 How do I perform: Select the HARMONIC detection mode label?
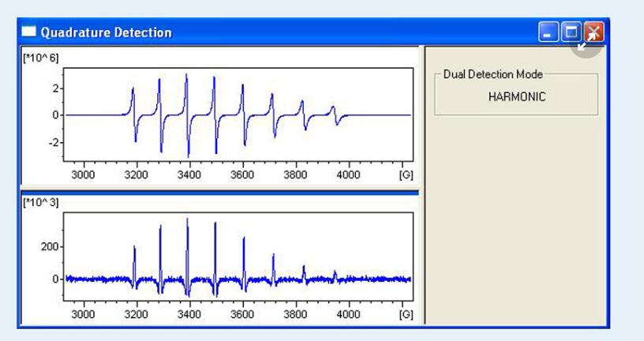[516, 97]
